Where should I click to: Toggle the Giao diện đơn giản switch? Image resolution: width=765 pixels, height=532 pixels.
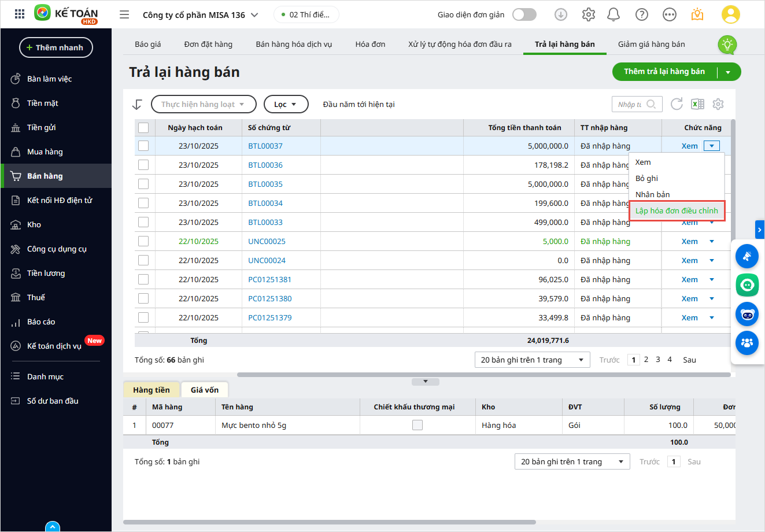pyautogui.click(x=524, y=14)
